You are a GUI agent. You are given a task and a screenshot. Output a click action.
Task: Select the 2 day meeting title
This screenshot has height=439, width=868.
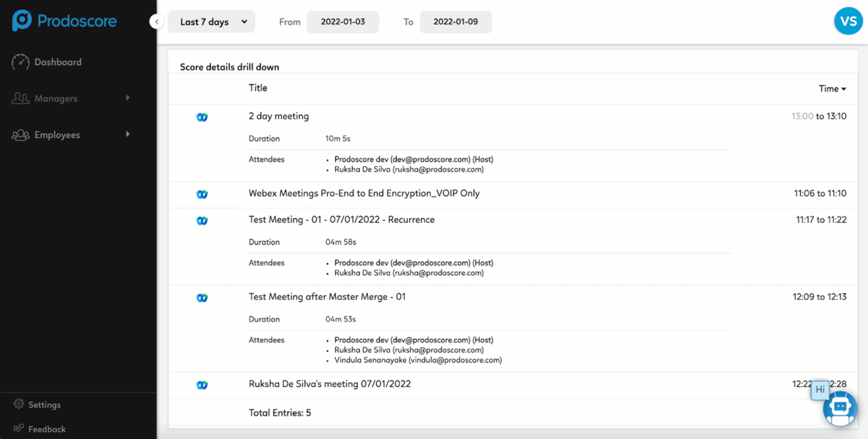[278, 116]
